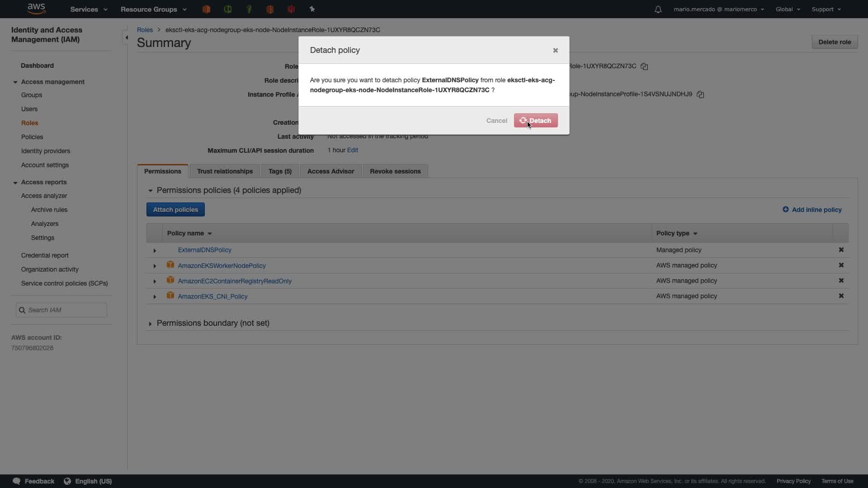Expand the AmazonEKSWorkerNodePolicy row
This screenshot has width=868, height=488.
tap(155, 266)
